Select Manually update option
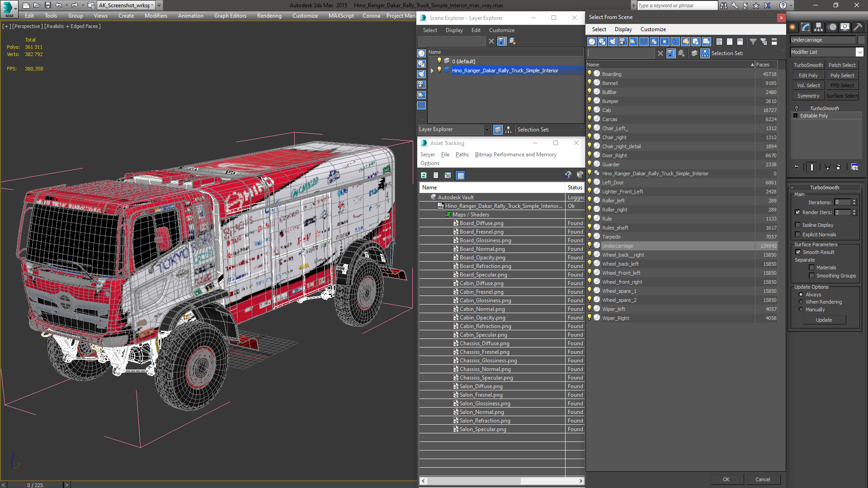868x488 pixels. coord(801,310)
